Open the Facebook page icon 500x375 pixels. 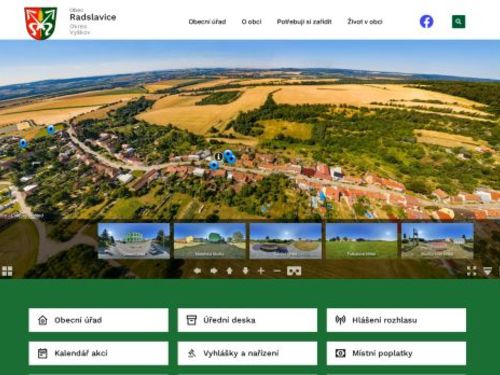(426, 22)
